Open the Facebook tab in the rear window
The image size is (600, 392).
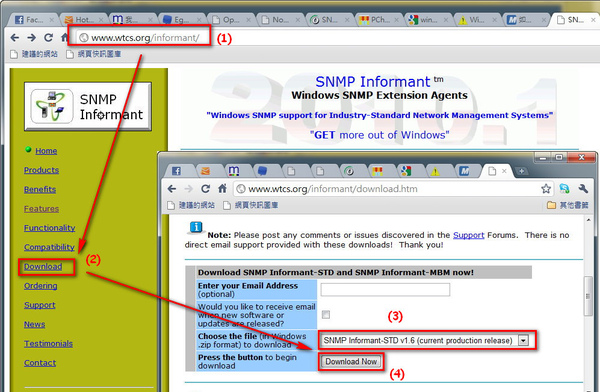[x=33, y=19]
